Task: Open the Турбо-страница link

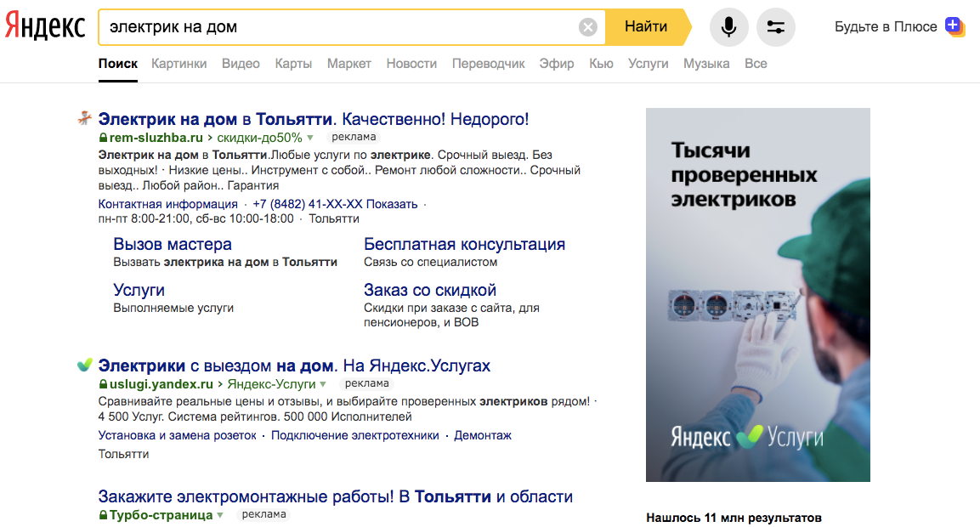Action: 161,515
